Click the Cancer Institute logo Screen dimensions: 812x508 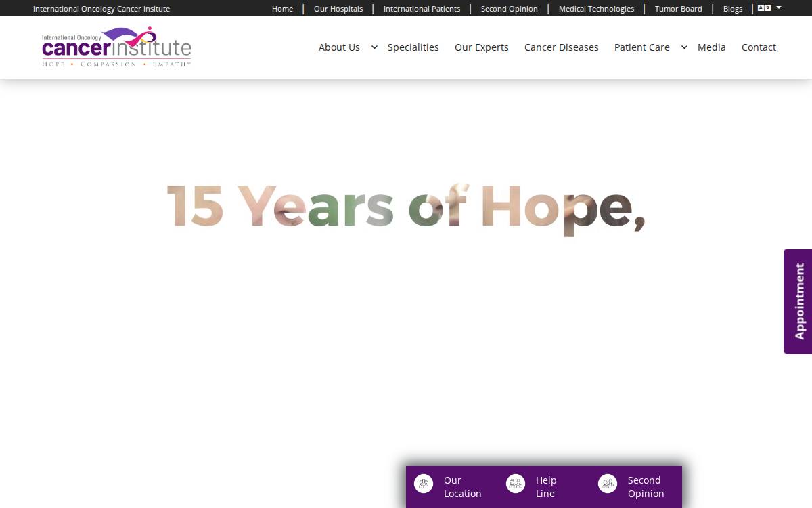click(x=116, y=47)
